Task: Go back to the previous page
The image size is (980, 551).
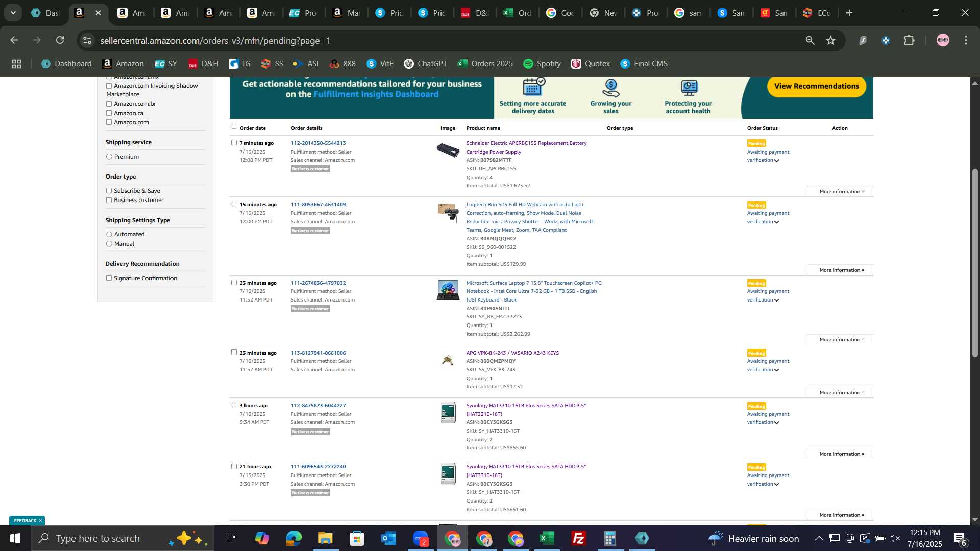Action: (14, 40)
